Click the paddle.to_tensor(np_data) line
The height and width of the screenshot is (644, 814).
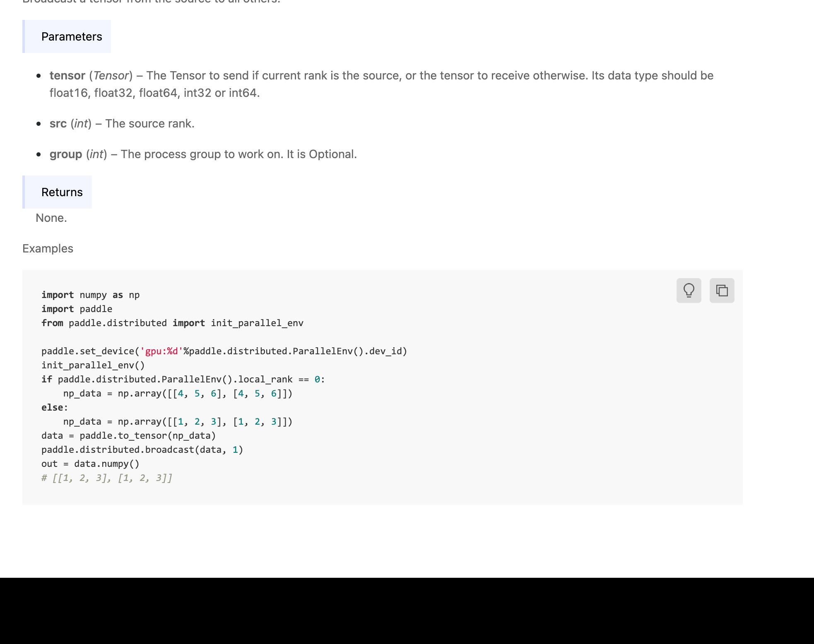tap(128, 436)
